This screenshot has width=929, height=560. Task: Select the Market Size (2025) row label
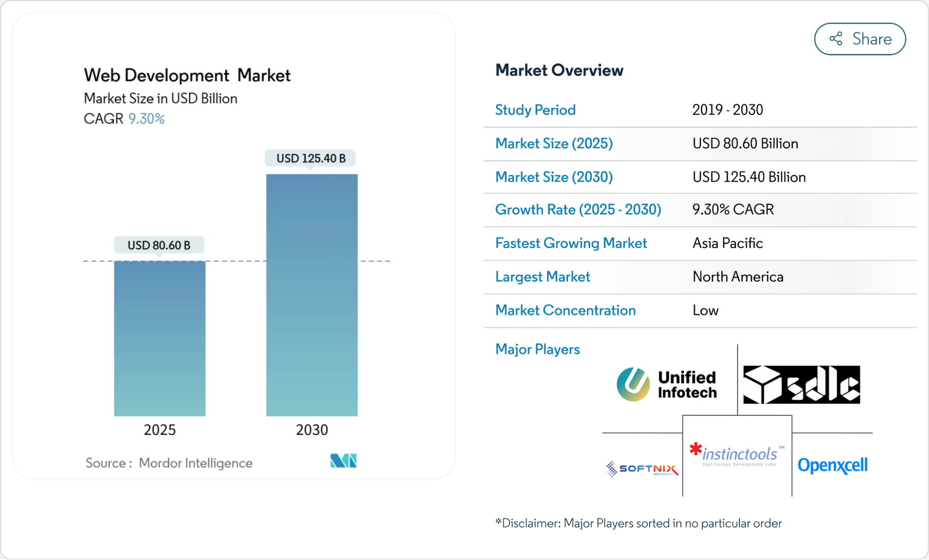[x=554, y=144]
